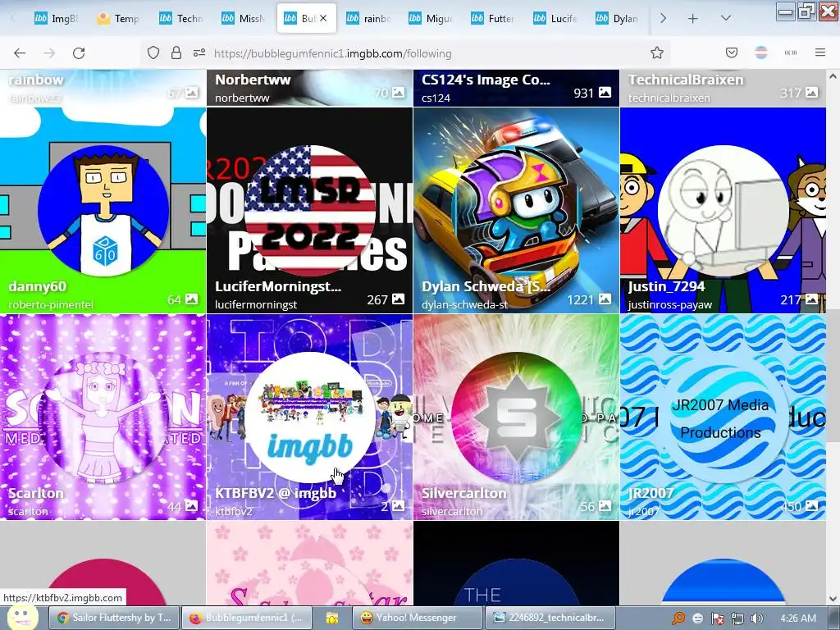Click the Silvercarlton name link
The width and height of the screenshot is (840, 630).
[x=463, y=493]
